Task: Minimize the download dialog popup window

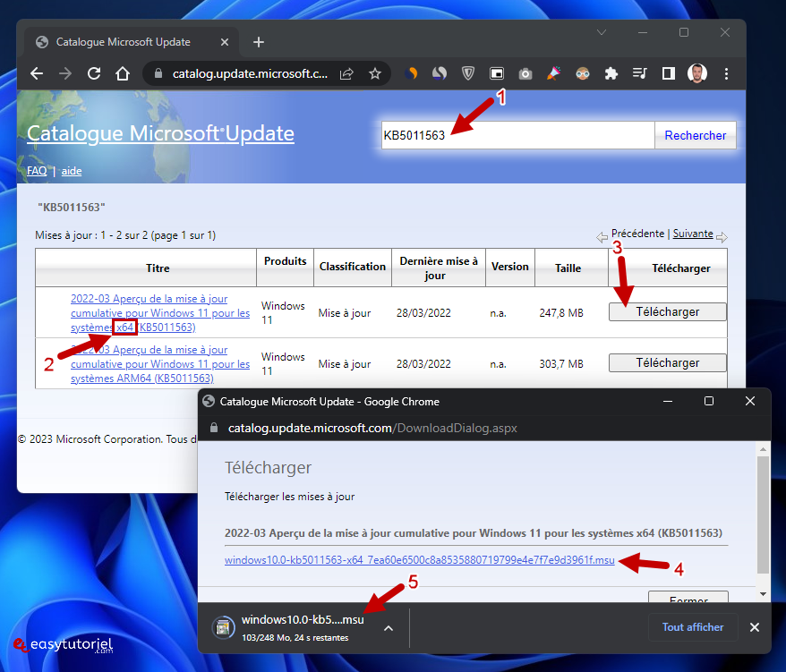Action: (668, 401)
